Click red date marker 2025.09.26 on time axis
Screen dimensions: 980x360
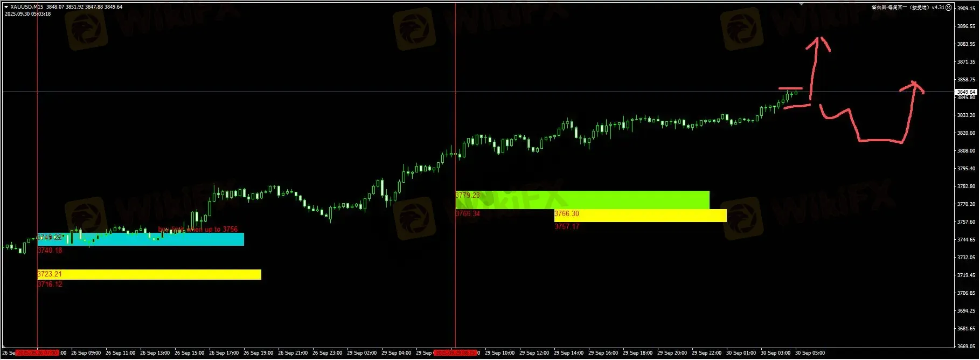37,353
